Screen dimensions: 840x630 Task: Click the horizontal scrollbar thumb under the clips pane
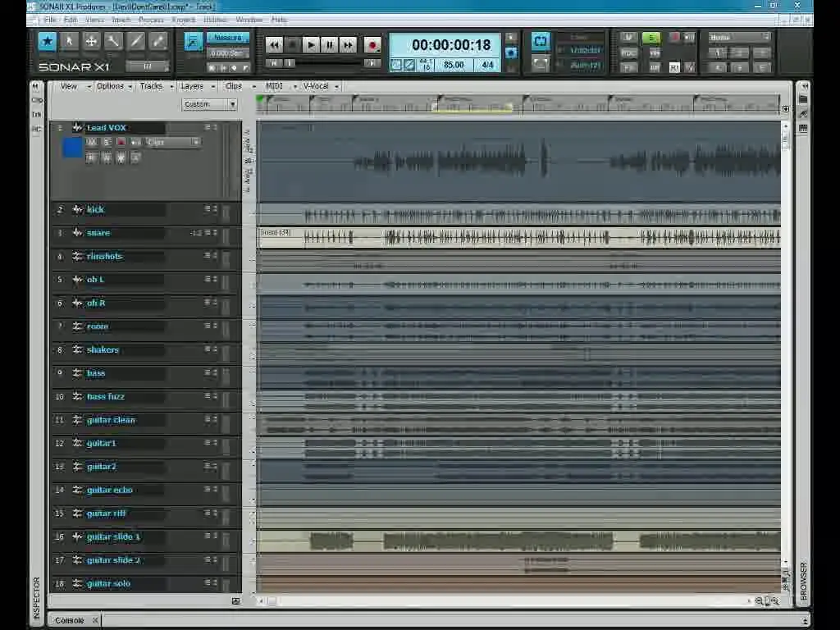tap(272, 601)
